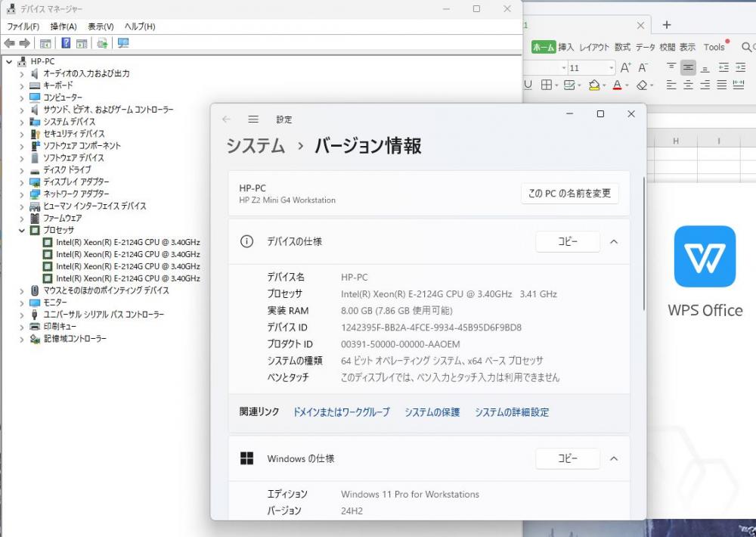Open the ヘルプ(H) menu
Image resolution: width=756 pixels, height=537 pixels.
coord(140,26)
